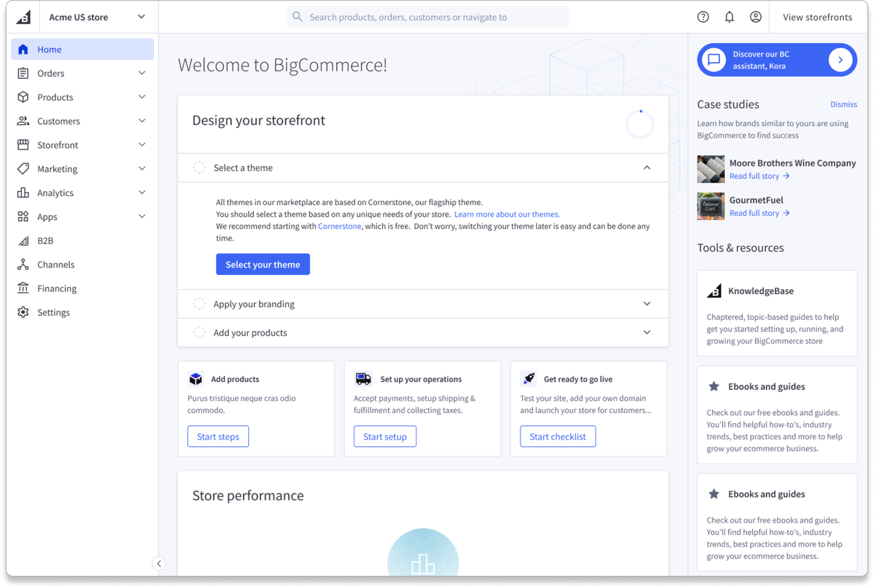Open the notifications bell icon
This screenshot has height=588, width=874.
pyautogui.click(x=729, y=17)
